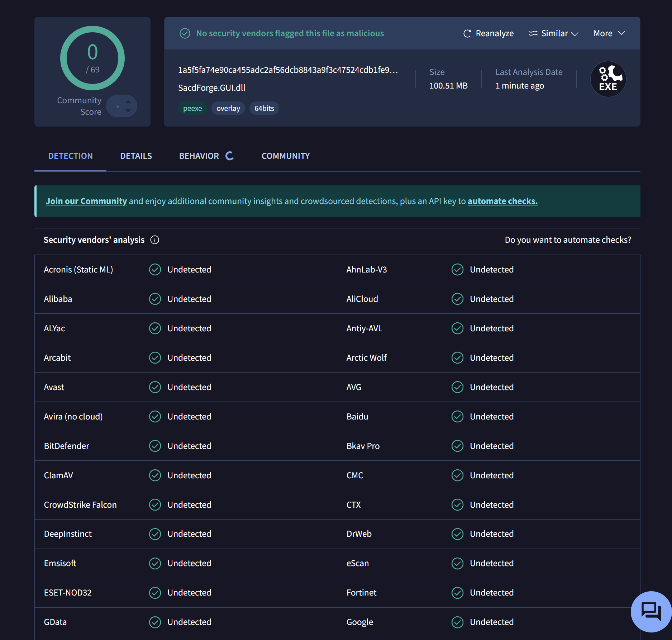Click the Reanalyze refresh icon
Image resolution: width=672 pixels, height=640 pixels.
click(x=467, y=33)
